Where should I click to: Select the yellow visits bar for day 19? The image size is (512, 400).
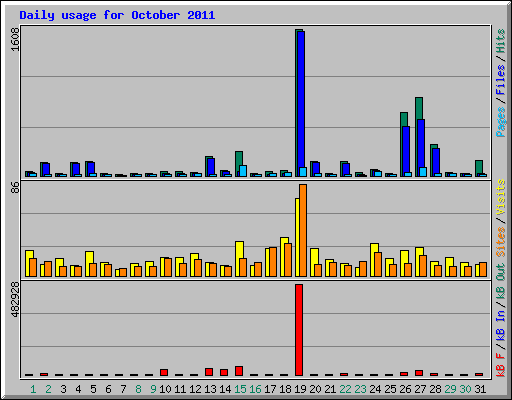coord(297,237)
